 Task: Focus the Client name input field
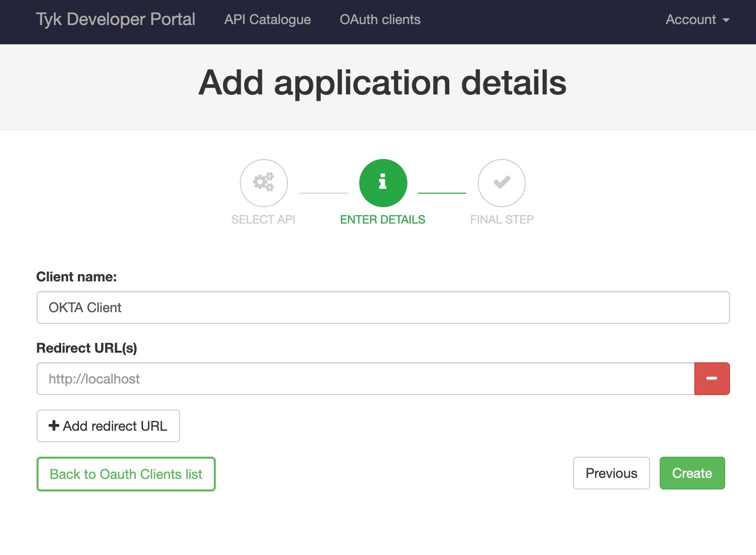click(383, 307)
